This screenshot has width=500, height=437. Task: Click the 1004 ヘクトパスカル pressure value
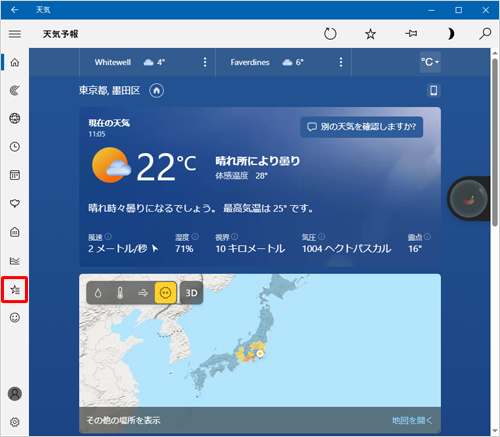(347, 248)
